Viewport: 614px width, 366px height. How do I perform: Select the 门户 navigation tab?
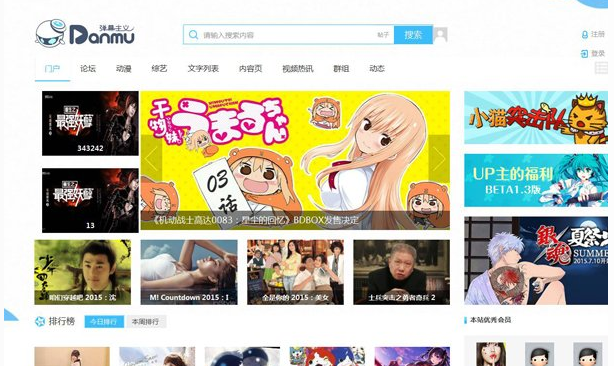pyautogui.click(x=52, y=69)
